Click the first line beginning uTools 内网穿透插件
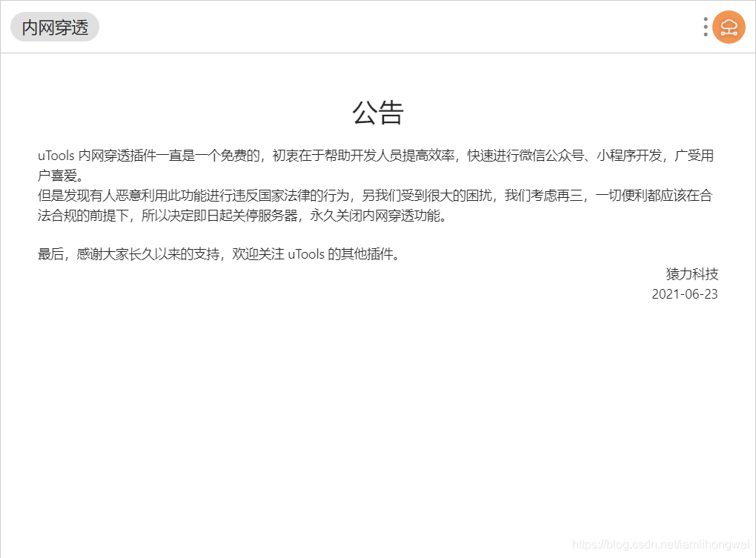 pyautogui.click(x=376, y=156)
